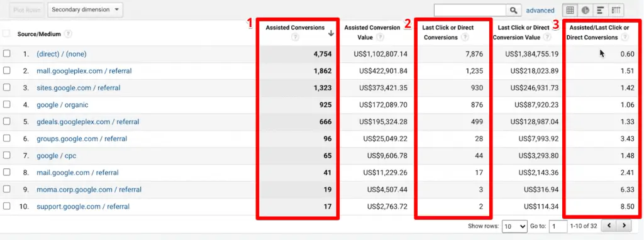Open gdeals.googleplex.com / referral link
The image size is (644, 240).
click(88, 122)
